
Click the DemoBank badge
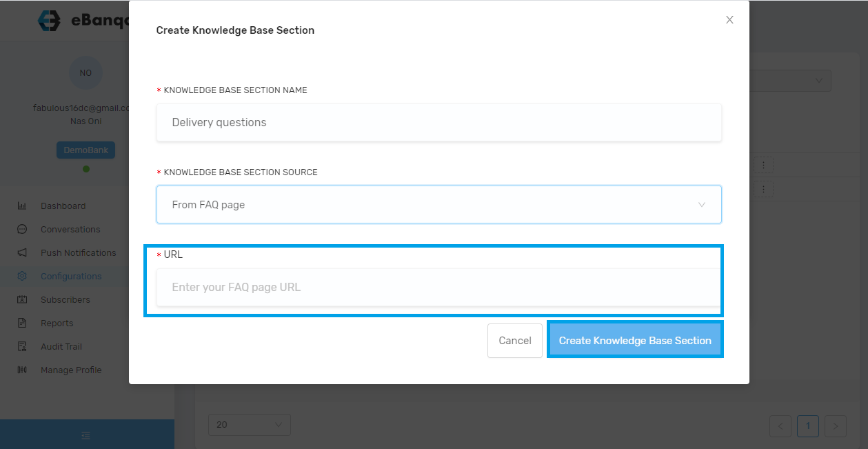85,150
